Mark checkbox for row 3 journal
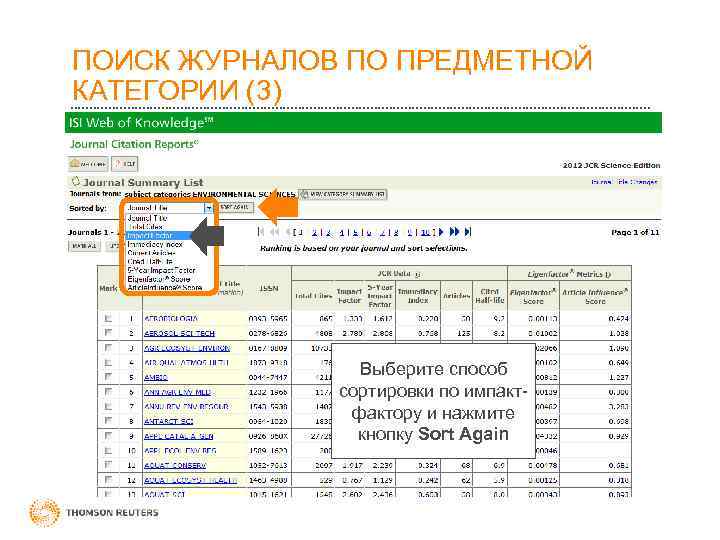This screenshot has height=540, width=720. (108, 348)
